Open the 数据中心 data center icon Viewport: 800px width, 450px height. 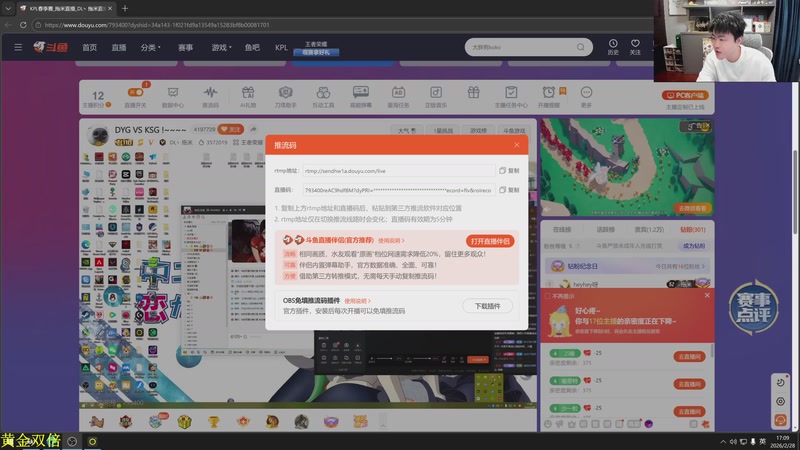click(x=173, y=97)
